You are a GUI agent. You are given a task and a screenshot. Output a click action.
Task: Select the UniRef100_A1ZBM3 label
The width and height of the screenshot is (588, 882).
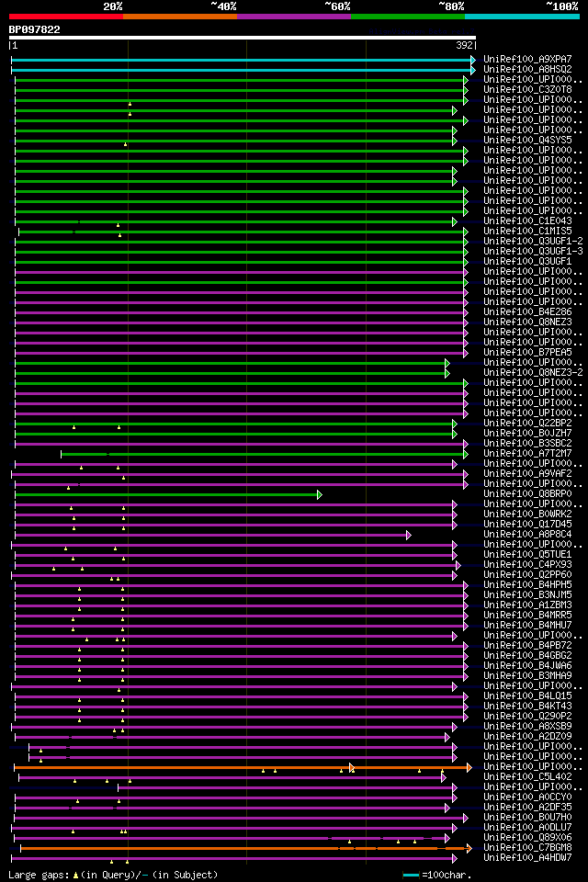[527, 605]
